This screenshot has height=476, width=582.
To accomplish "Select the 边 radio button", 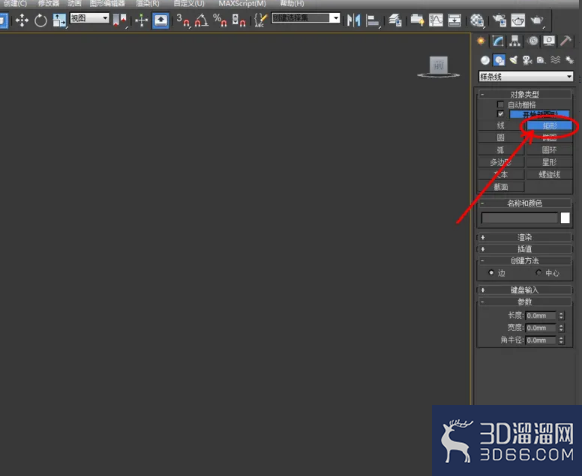I will click(x=491, y=273).
